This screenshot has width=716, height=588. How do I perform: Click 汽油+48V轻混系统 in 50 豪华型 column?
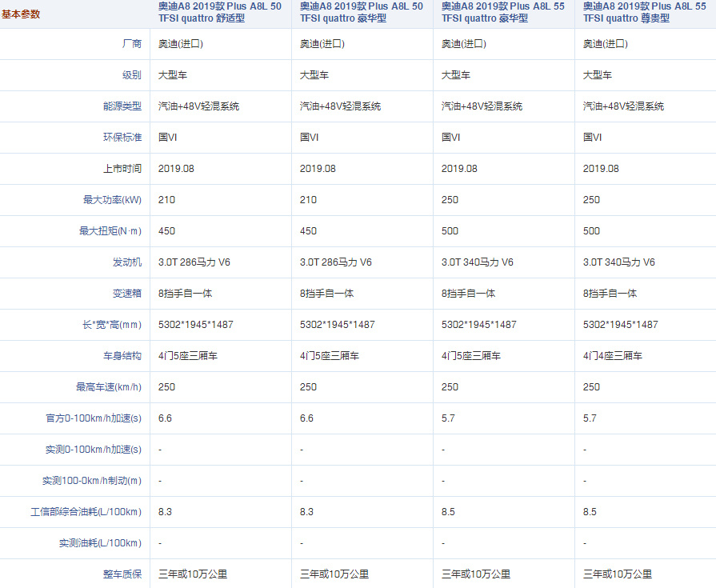(340, 106)
